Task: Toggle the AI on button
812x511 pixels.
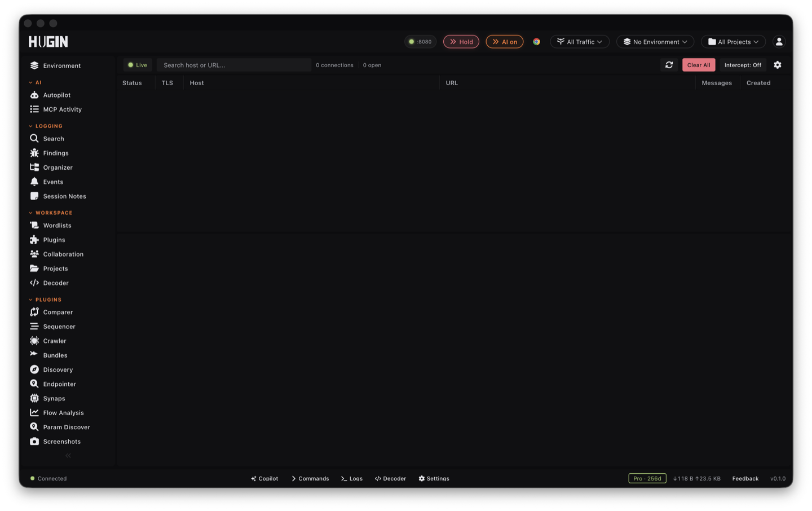Action: (x=505, y=42)
